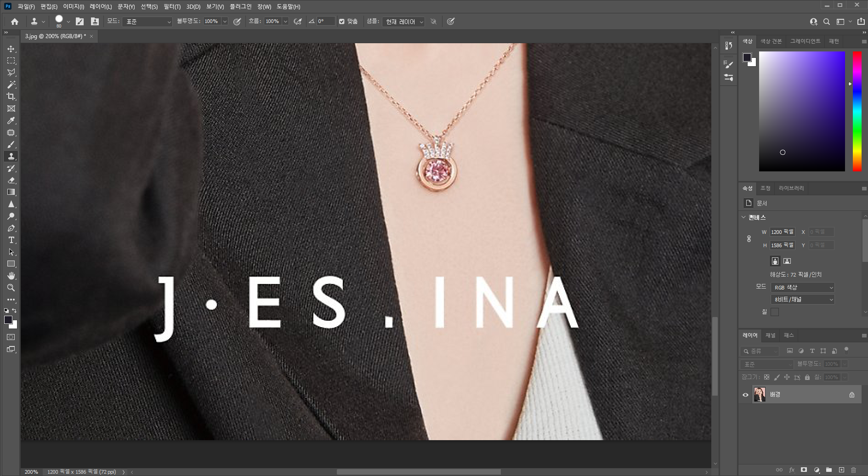Select the Move tool
The image size is (868, 476).
[x=11, y=49]
